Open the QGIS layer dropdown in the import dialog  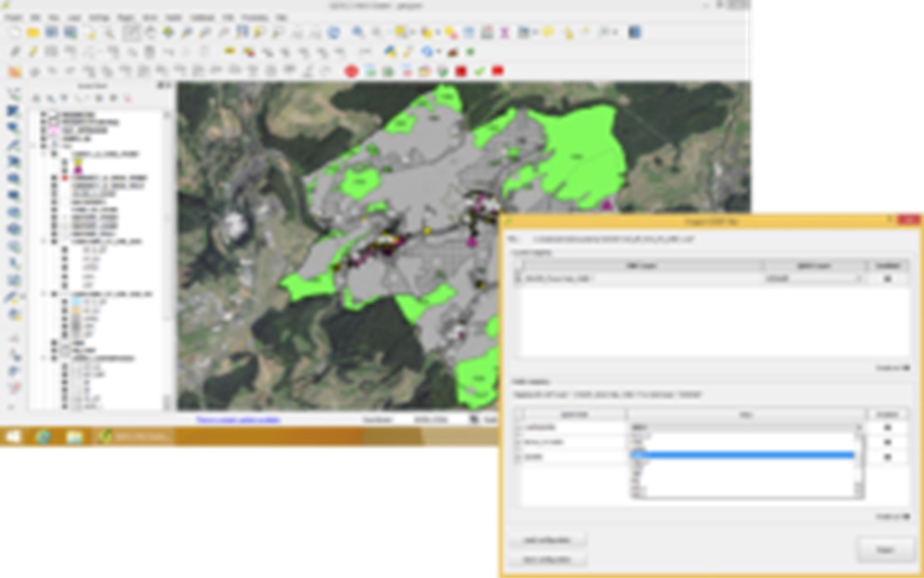pos(858,278)
